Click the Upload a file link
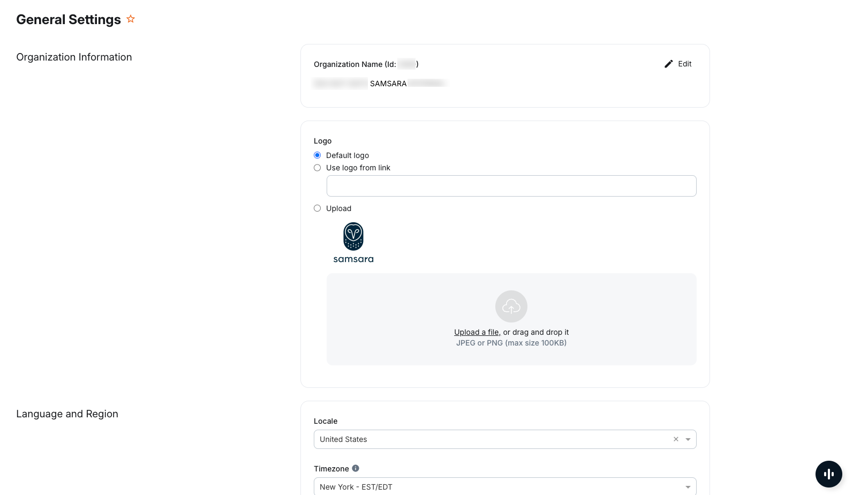The height and width of the screenshot is (495, 868). (476, 332)
